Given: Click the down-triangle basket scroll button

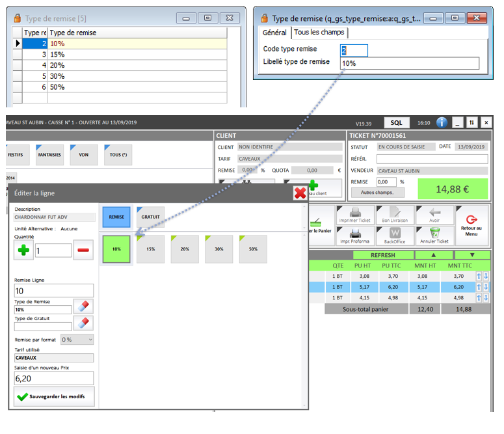Looking at the screenshot, I should (472, 255).
